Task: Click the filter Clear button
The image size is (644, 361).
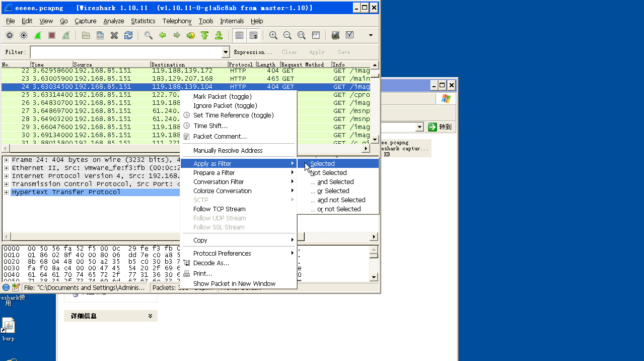Action: pos(290,52)
